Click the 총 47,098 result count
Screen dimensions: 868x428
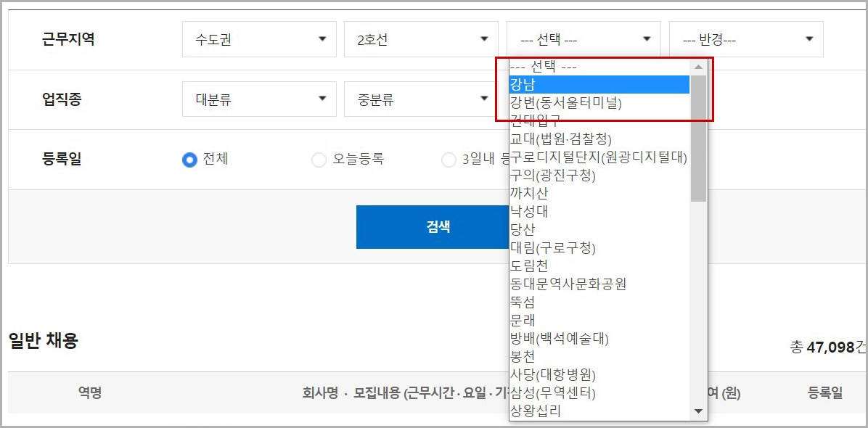pos(829,347)
